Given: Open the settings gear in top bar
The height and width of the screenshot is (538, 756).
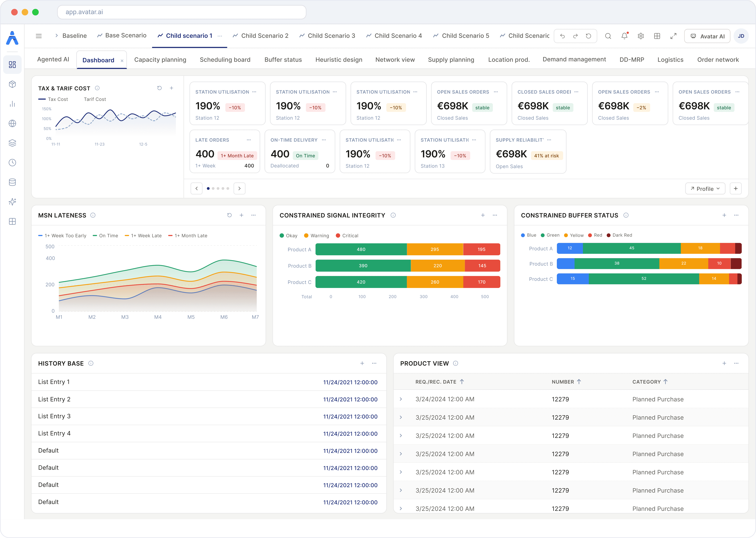Looking at the screenshot, I should click(x=641, y=36).
